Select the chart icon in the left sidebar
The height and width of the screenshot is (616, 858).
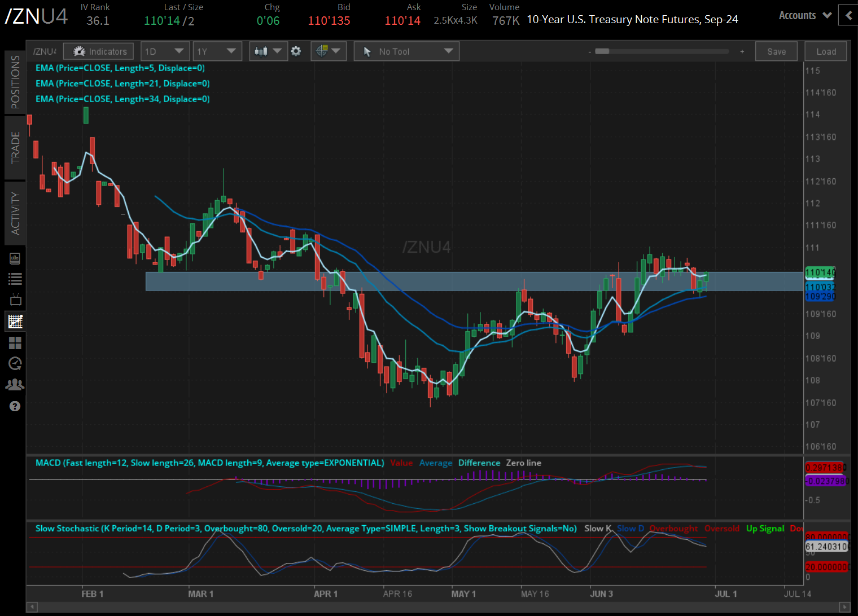(x=15, y=320)
